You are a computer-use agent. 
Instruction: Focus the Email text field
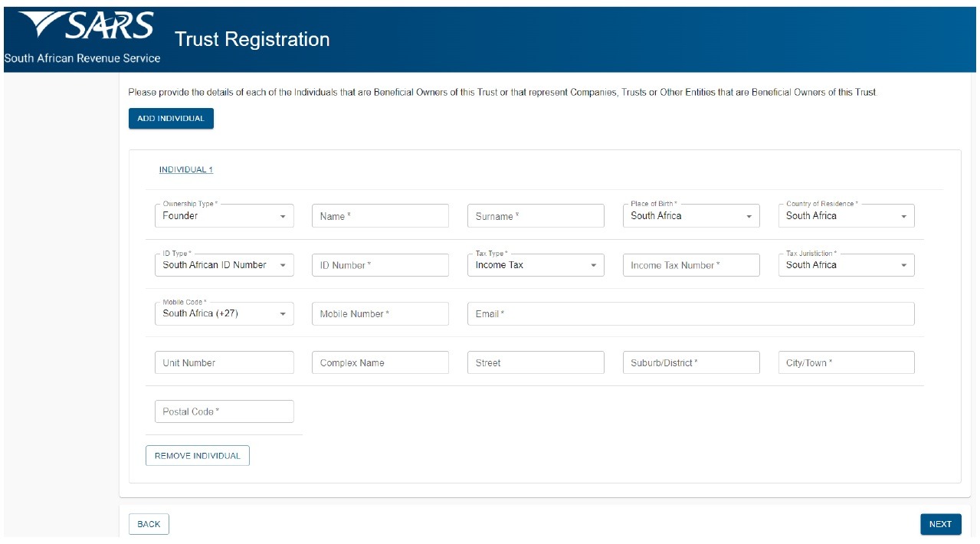tap(690, 314)
